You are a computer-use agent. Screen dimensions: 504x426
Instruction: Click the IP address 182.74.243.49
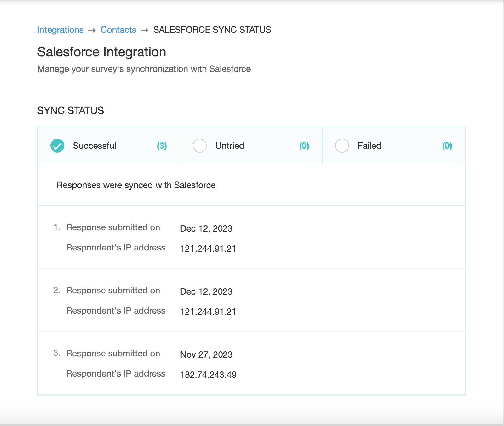tap(208, 375)
